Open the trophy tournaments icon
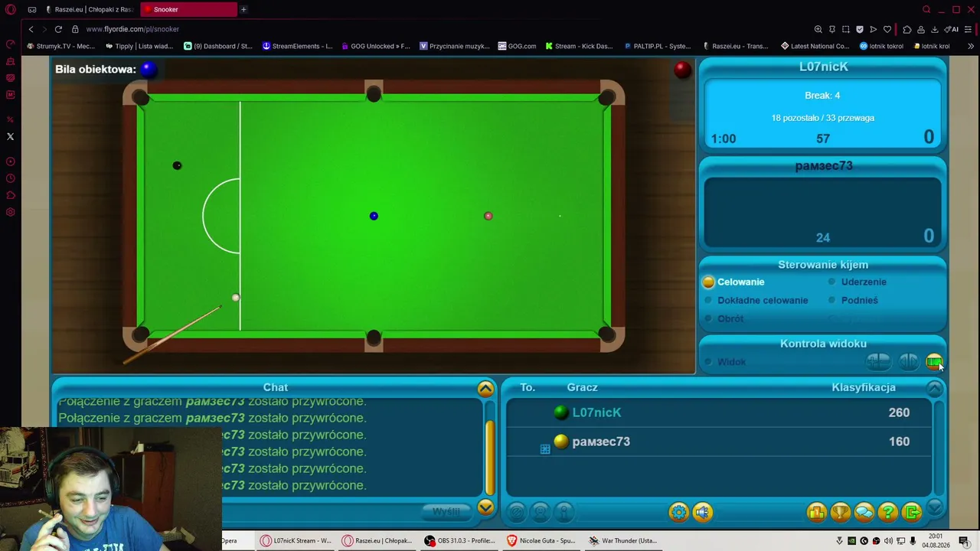This screenshot has width=980, height=551. [x=841, y=512]
